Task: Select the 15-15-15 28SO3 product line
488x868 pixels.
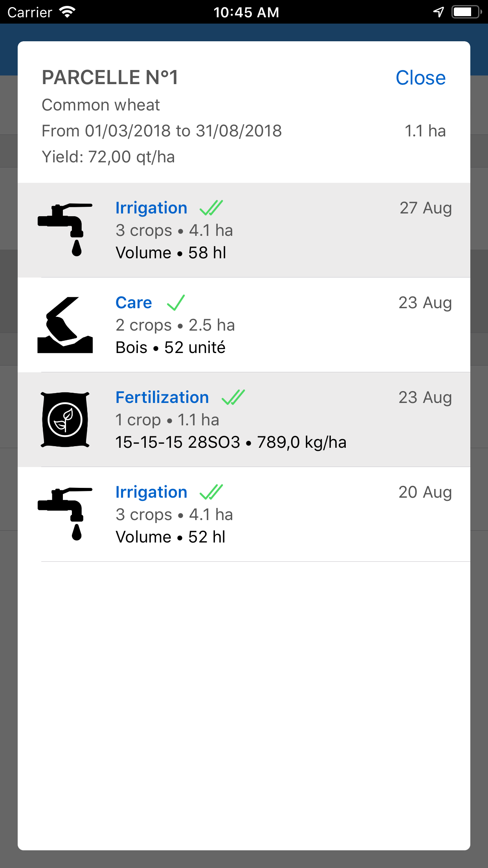Action: tap(231, 442)
